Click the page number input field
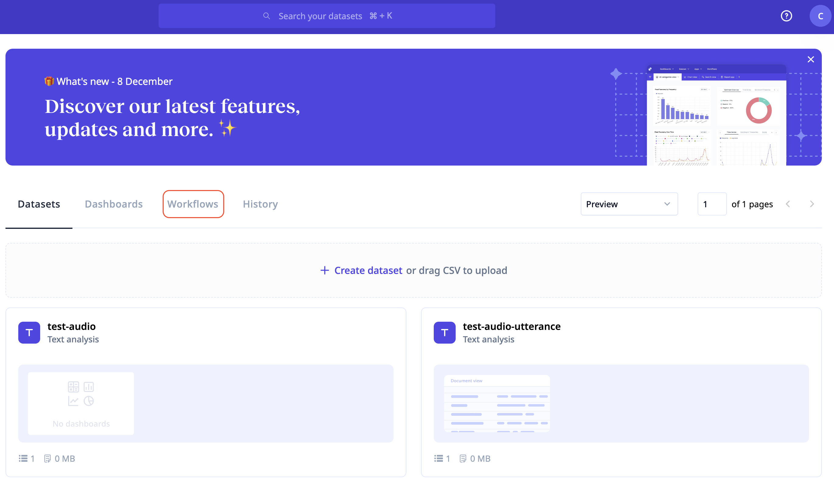This screenshot has width=834, height=504. [711, 204]
